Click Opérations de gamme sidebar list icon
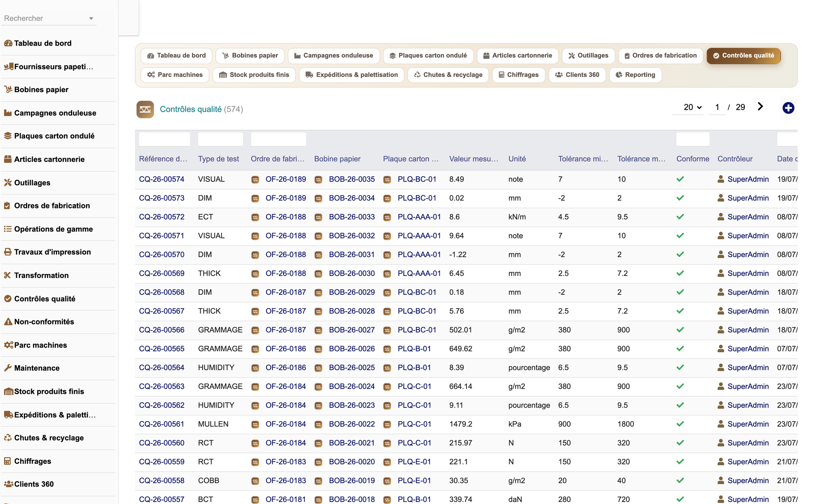This screenshot has height=504, width=815. point(8,229)
